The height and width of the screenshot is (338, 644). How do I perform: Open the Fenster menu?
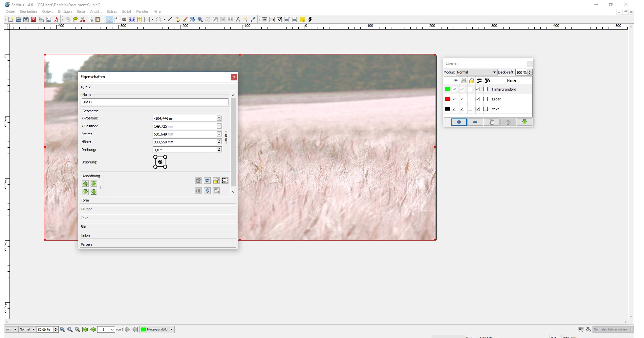point(142,11)
